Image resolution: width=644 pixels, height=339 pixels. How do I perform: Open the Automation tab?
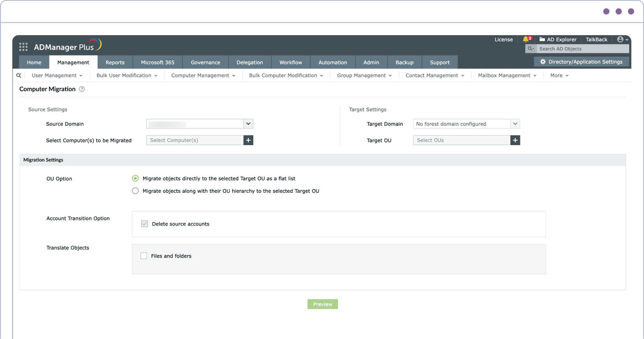tap(332, 62)
